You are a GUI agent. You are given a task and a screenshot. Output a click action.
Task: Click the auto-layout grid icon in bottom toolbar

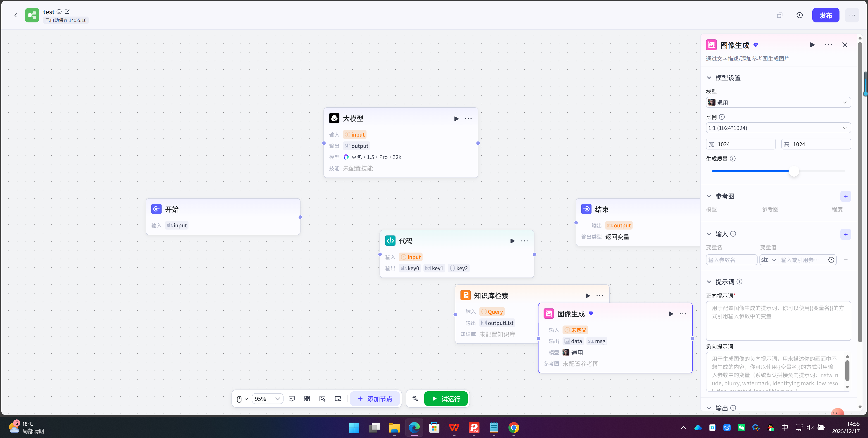(x=307, y=399)
